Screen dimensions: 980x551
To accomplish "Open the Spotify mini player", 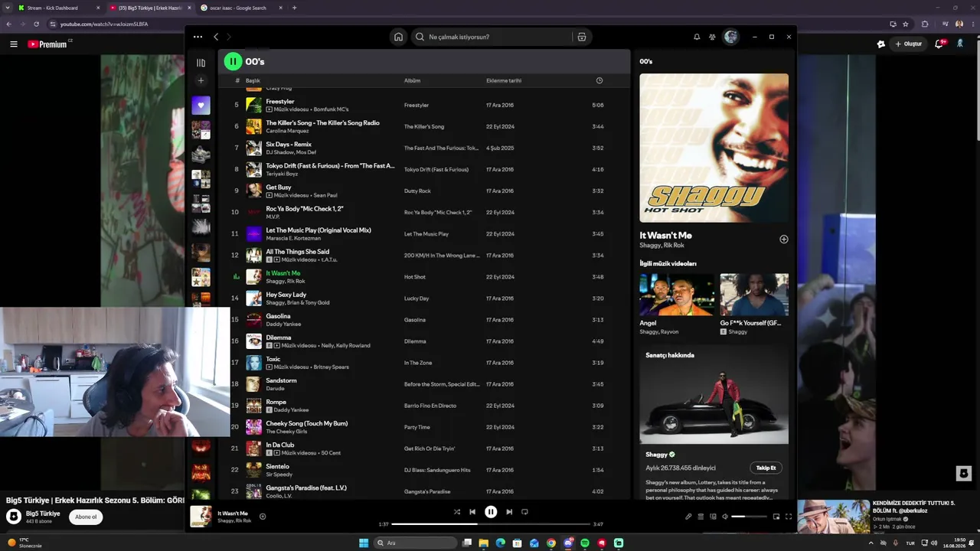I will [x=776, y=517].
